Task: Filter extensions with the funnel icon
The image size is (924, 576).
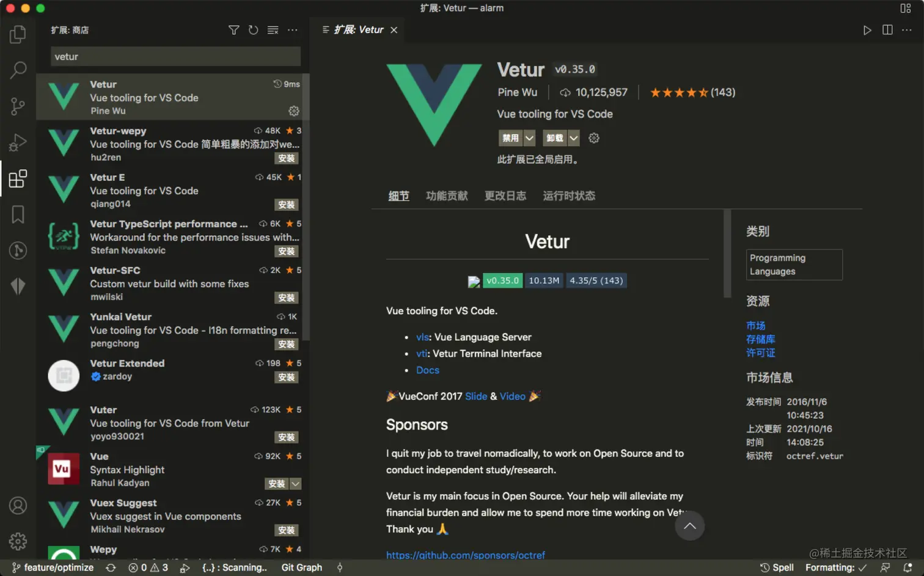Action: tap(233, 30)
